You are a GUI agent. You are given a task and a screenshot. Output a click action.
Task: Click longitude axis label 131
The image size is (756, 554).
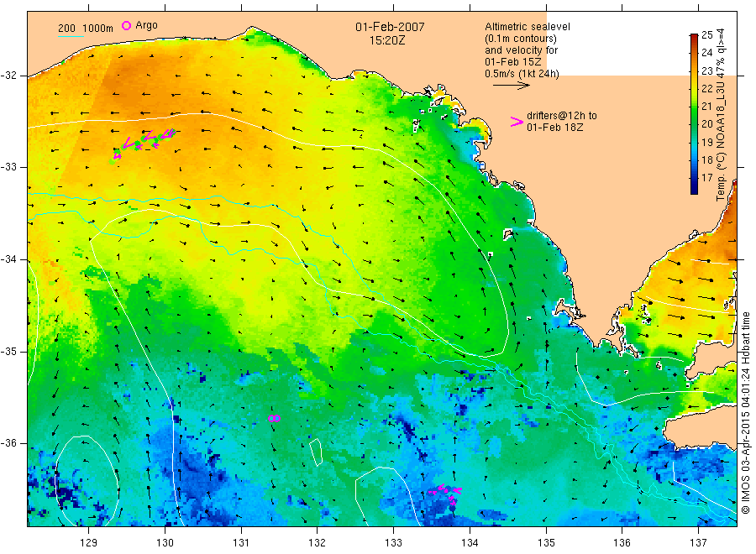(x=241, y=543)
